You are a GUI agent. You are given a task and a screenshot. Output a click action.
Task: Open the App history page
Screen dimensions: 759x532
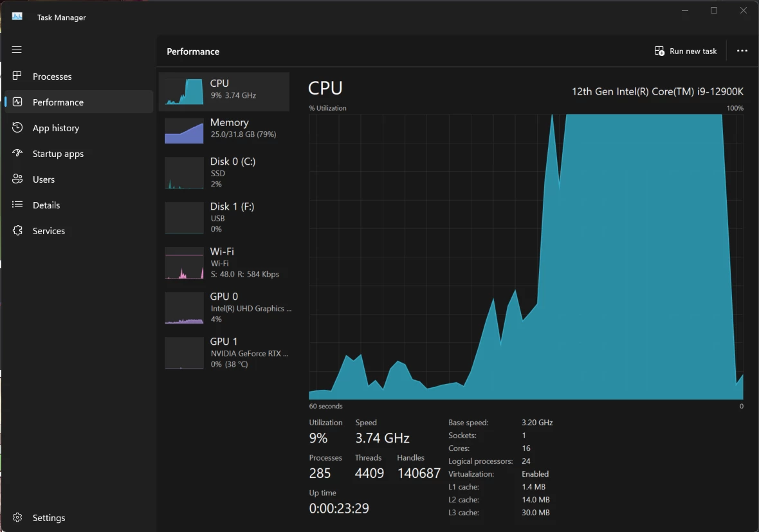pos(79,128)
